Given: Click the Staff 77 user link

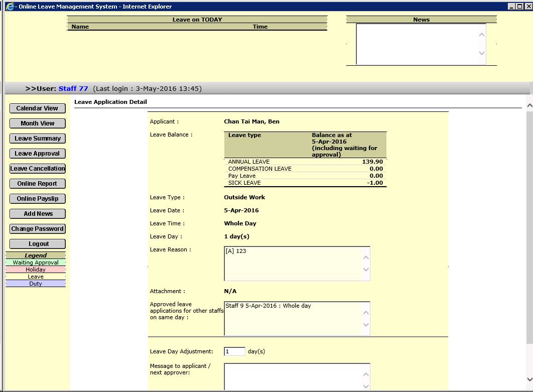Looking at the screenshot, I should 73,89.
